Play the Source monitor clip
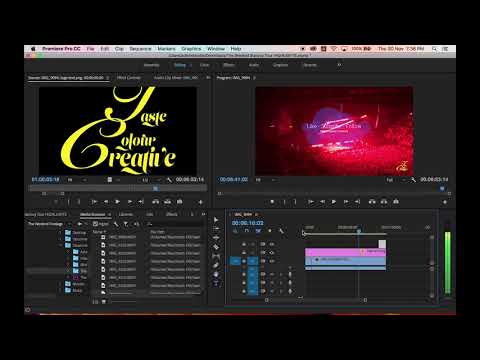480x360 pixels. (117, 202)
